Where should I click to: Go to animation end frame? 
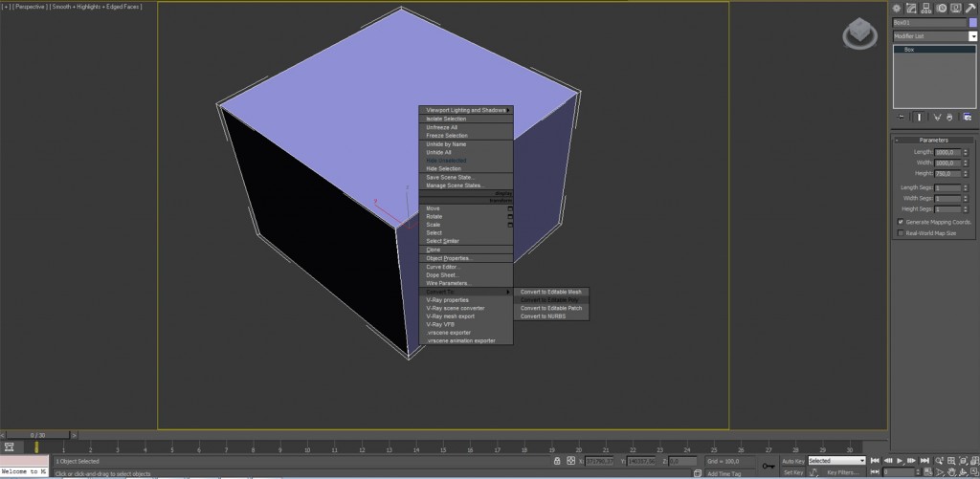tap(925, 461)
